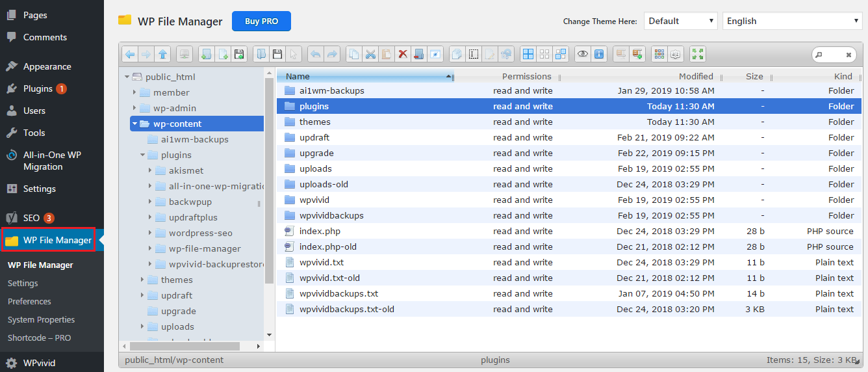Select updraftplus folder in tree
Image resolution: width=868 pixels, height=372 pixels.
pos(193,217)
